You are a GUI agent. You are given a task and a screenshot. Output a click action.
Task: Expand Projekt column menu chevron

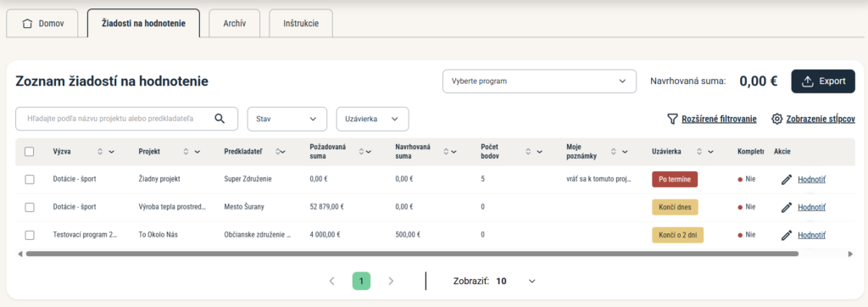[x=197, y=151]
